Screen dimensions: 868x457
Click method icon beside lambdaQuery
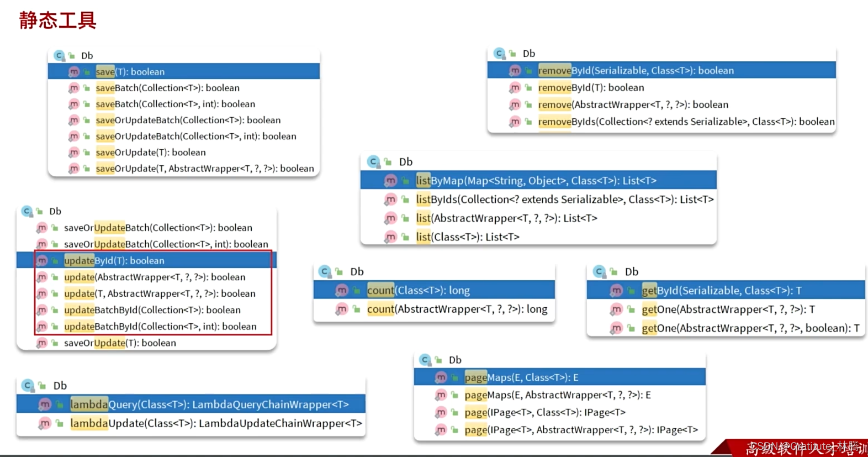pyautogui.click(x=45, y=405)
